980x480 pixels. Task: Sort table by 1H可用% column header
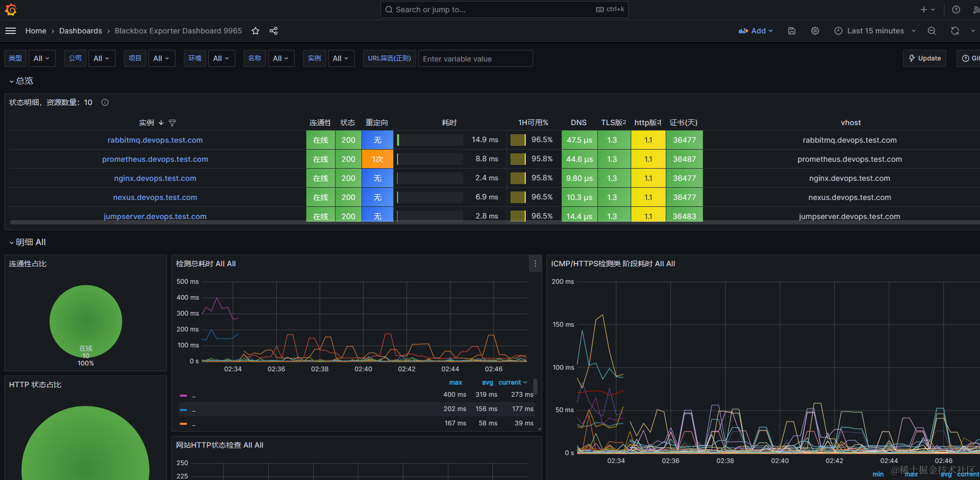[x=533, y=123]
